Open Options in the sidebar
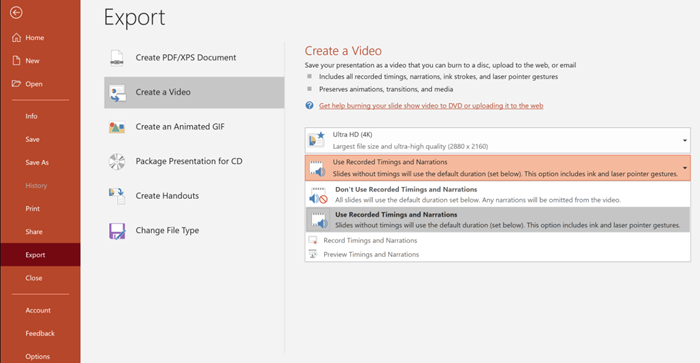The image size is (700, 363). 40,356
